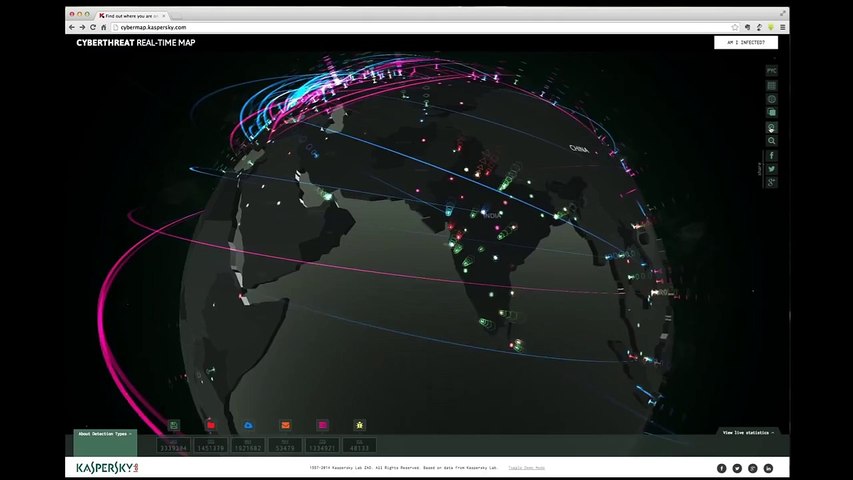853x480 pixels.
Task: Click the browser back arrow
Action: [72, 27]
